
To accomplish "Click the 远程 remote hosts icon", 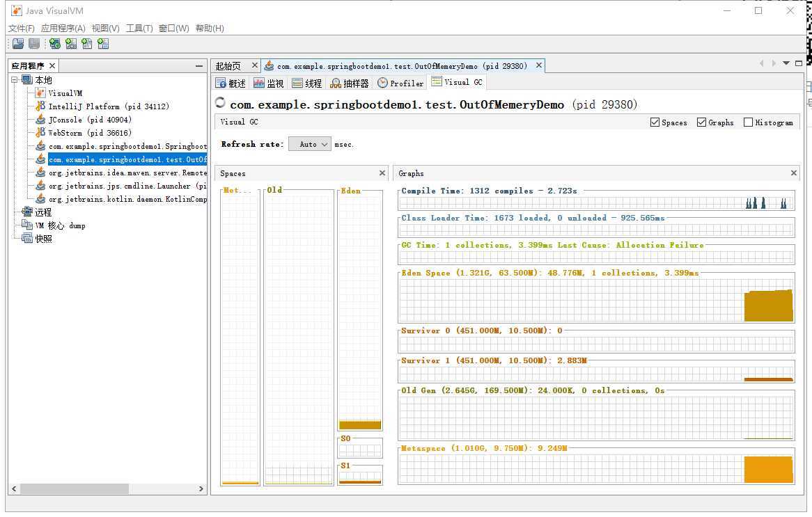I will point(27,212).
